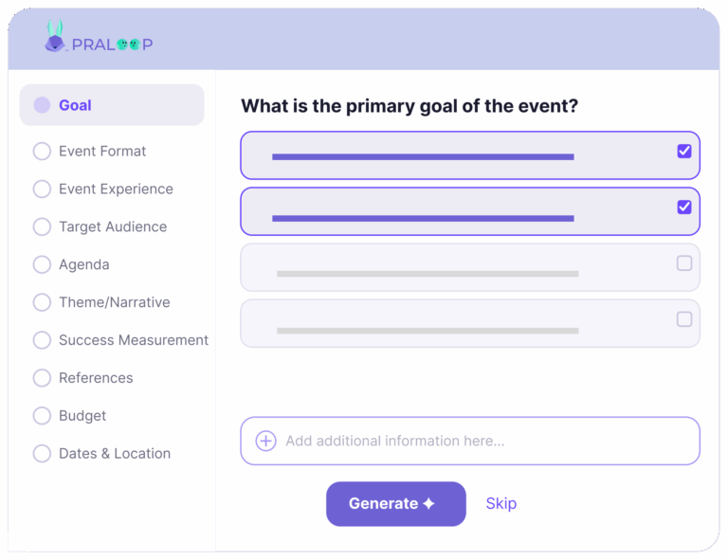Screen dimensions: 728x560
Task: Click the plus icon in additional information field
Action: click(266, 441)
